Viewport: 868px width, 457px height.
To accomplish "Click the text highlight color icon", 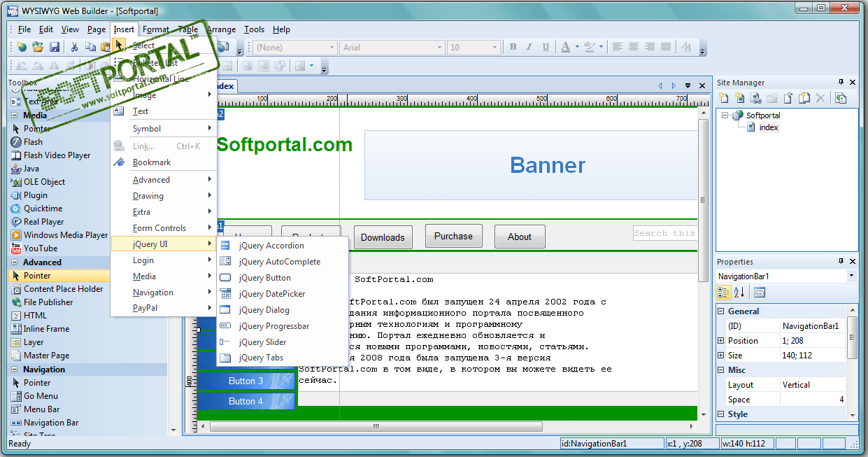I will (590, 47).
